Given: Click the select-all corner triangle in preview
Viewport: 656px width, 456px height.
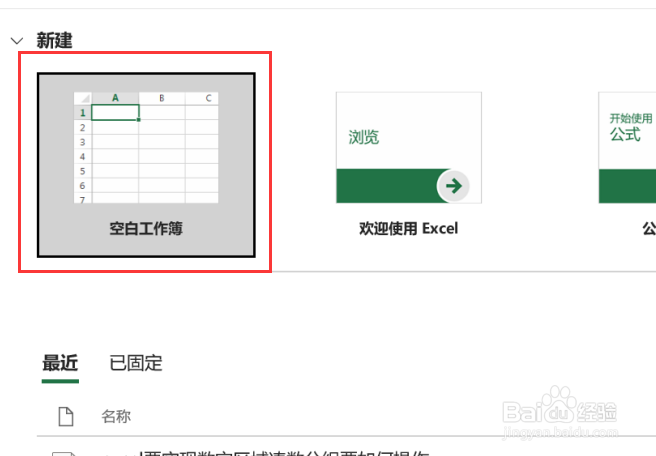Looking at the screenshot, I should click(x=83, y=98).
